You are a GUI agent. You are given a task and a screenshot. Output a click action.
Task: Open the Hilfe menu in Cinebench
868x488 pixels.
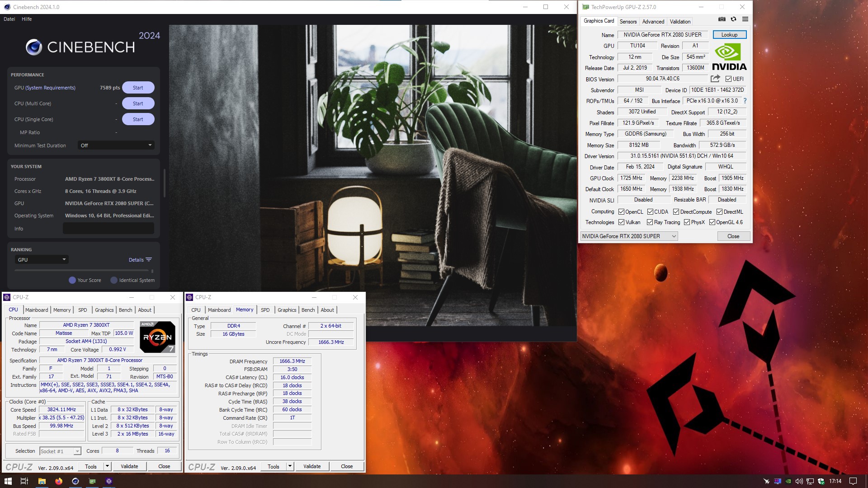tap(27, 19)
